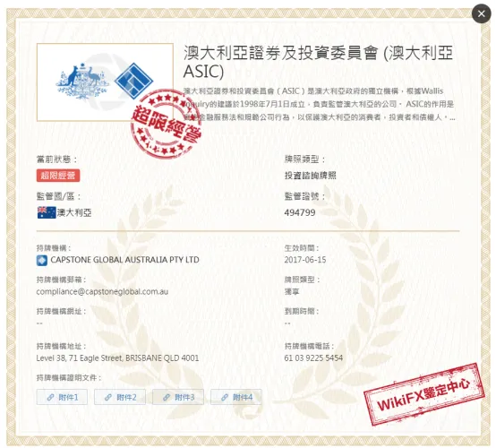Image resolution: width=496 pixels, height=448 pixels.
Task: Open attachment 附件2
Action: (120, 397)
